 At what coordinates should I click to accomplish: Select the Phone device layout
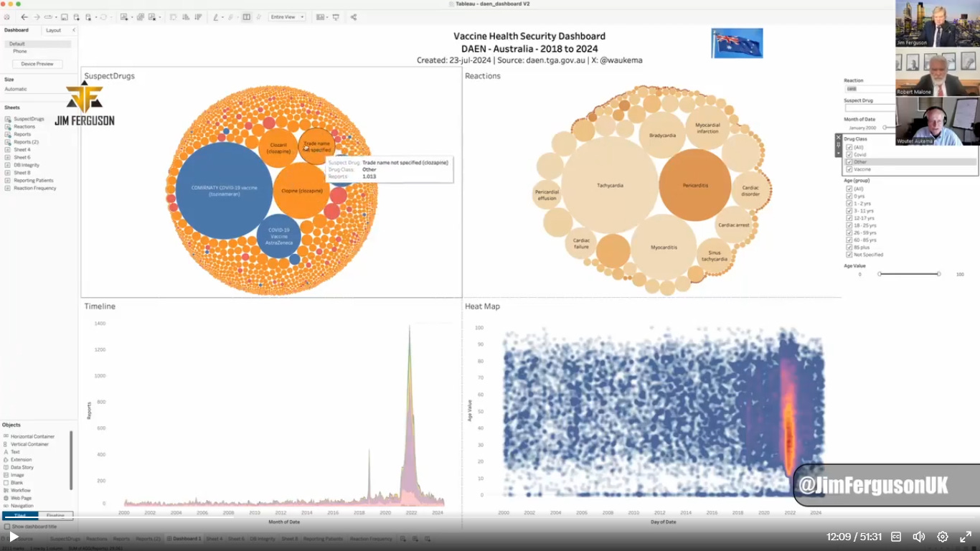[19, 51]
